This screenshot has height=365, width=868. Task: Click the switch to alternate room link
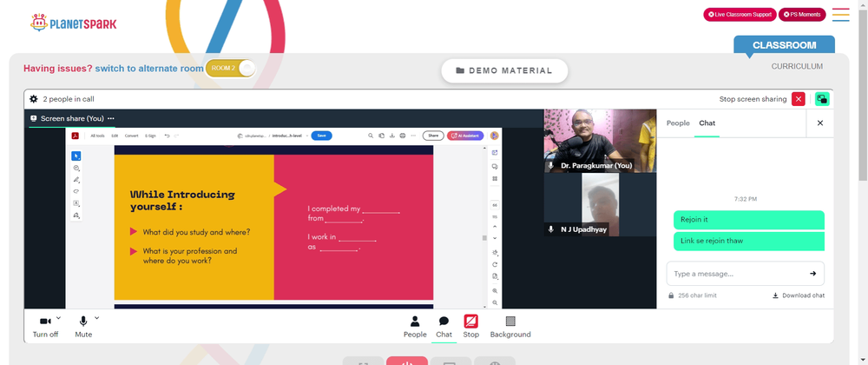click(149, 69)
